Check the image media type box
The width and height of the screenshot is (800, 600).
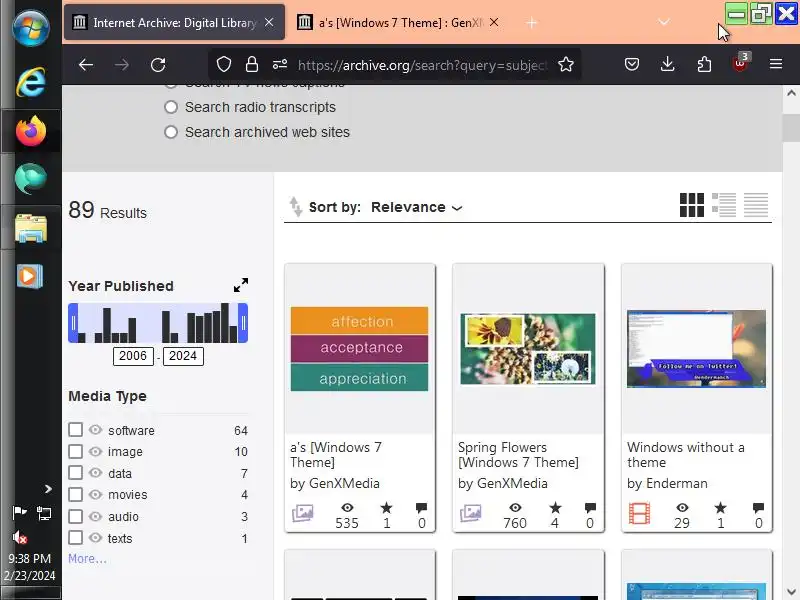[x=76, y=451]
